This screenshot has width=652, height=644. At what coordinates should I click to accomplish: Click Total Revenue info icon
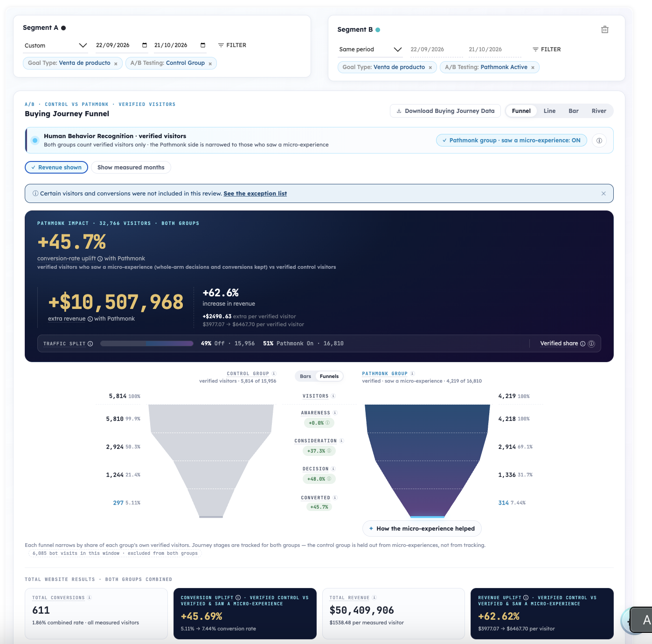[374, 597]
